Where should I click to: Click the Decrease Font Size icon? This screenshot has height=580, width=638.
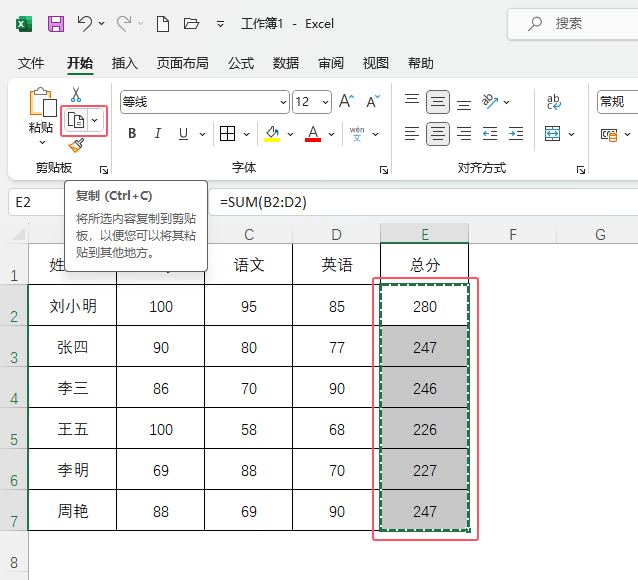[x=373, y=101]
